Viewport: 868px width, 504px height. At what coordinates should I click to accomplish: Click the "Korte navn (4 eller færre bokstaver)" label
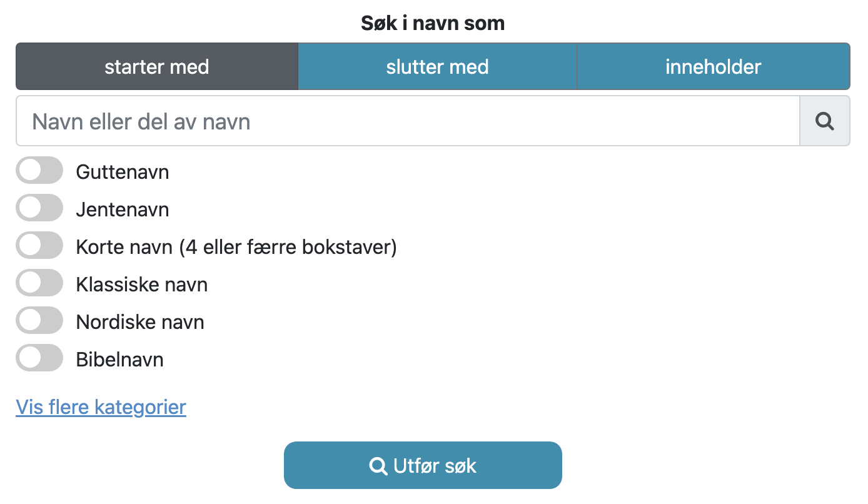pyautogui.click(x=236, y=248)
